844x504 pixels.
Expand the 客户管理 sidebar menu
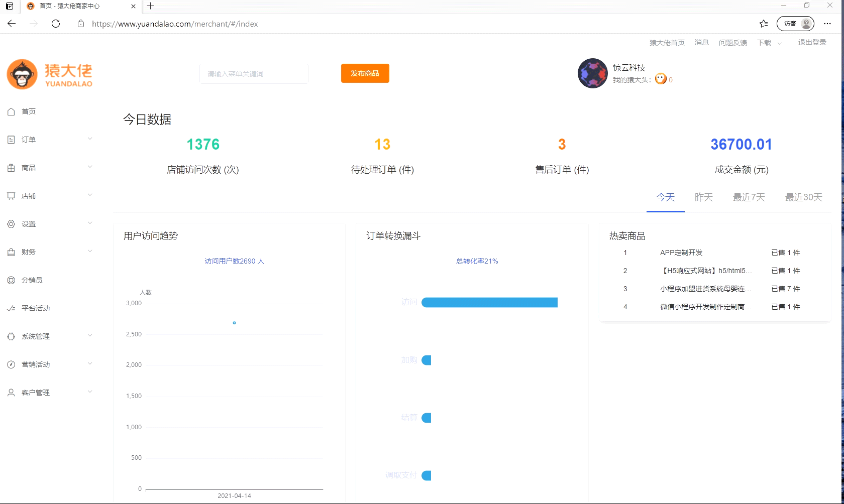click(90, 392)
